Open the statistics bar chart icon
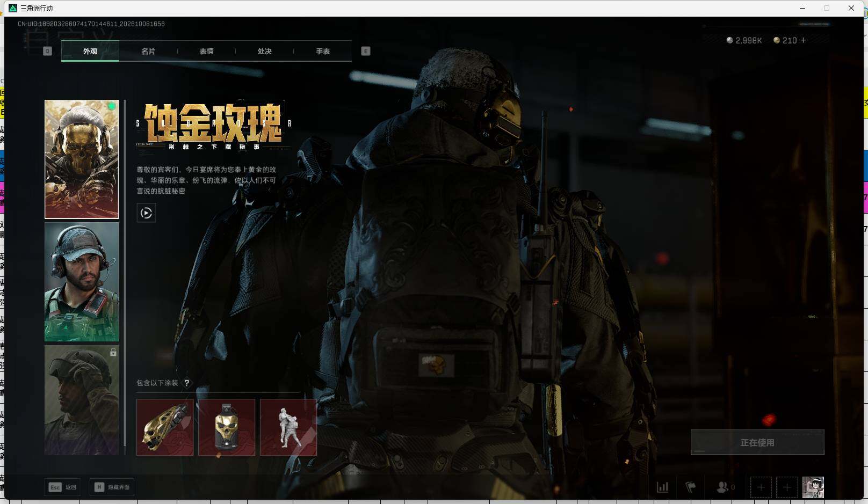This screenshot has width=868, height=504. pos(663,487)
